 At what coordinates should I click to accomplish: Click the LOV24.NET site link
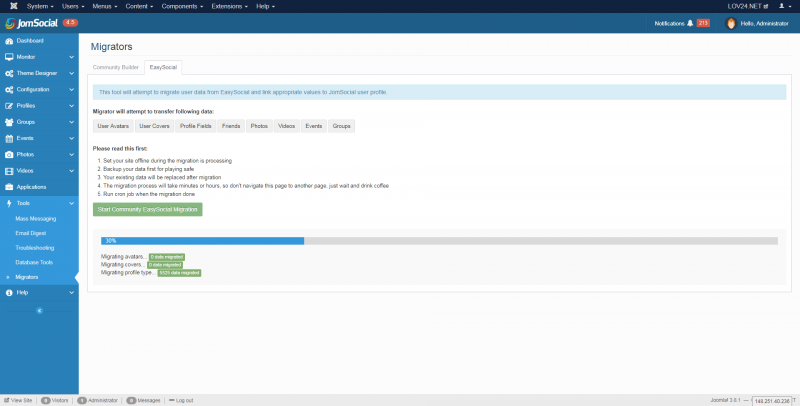[x=747, y=6]
